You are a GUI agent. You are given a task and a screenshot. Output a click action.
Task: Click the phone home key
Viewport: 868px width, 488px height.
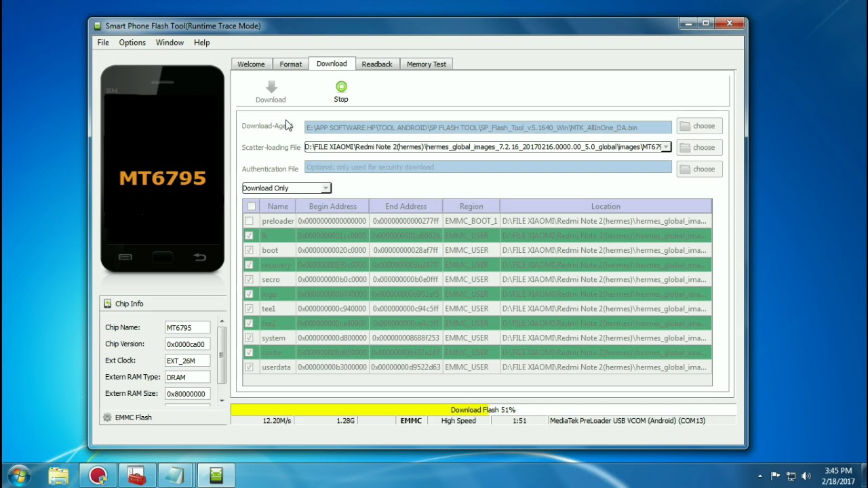tap(163, 257)
